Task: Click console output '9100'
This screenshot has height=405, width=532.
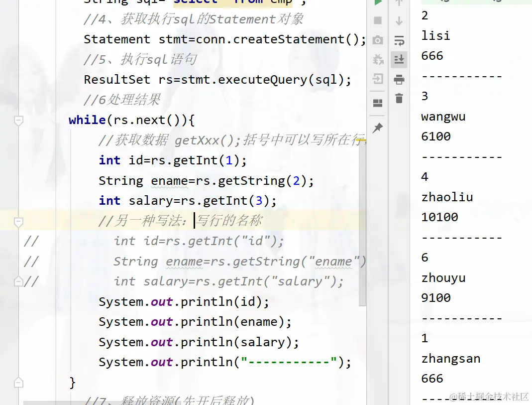Action: click(436, 298)
